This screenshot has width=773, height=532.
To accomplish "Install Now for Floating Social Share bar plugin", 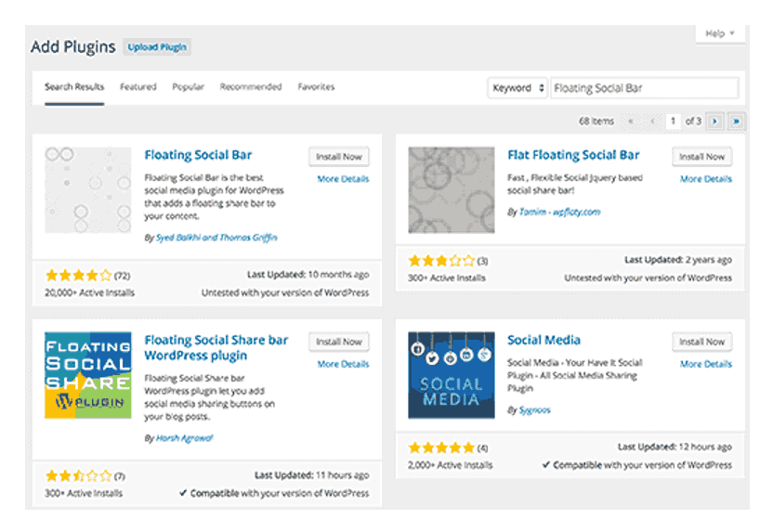I will pos(339,342).
